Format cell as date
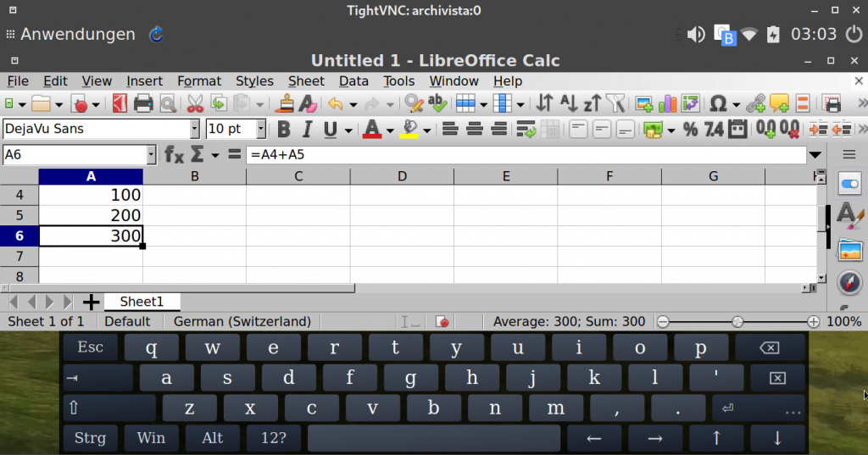Screen dimensions: 868x455 [x=737, y=130]
